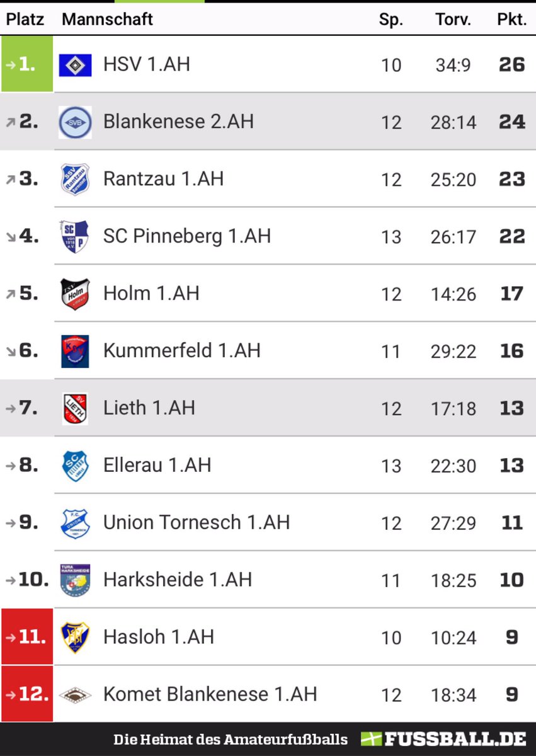Click the Union Tornesch club logo
Image resolution: width=536 pixels, height=756 pixels.
tap(75, 524)
